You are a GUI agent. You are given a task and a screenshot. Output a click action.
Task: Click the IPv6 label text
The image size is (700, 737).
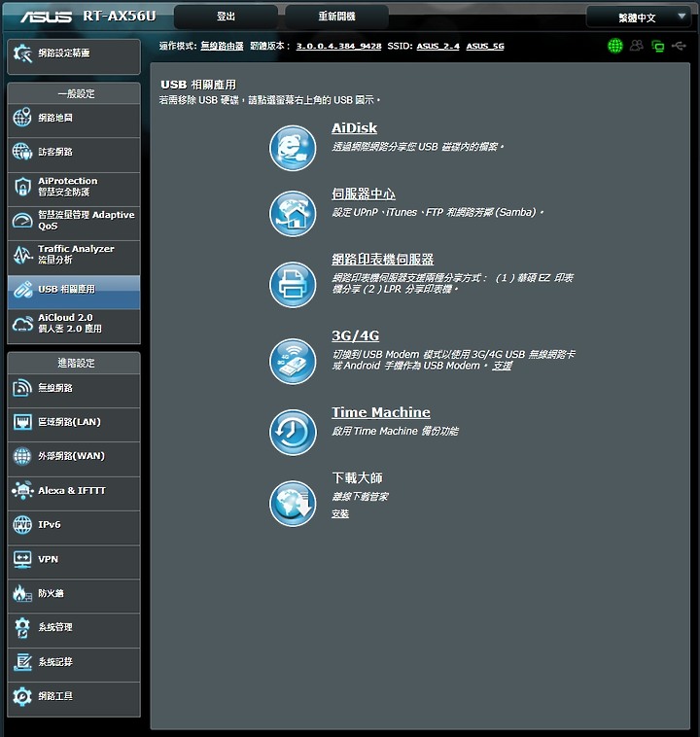click(50, 524)
